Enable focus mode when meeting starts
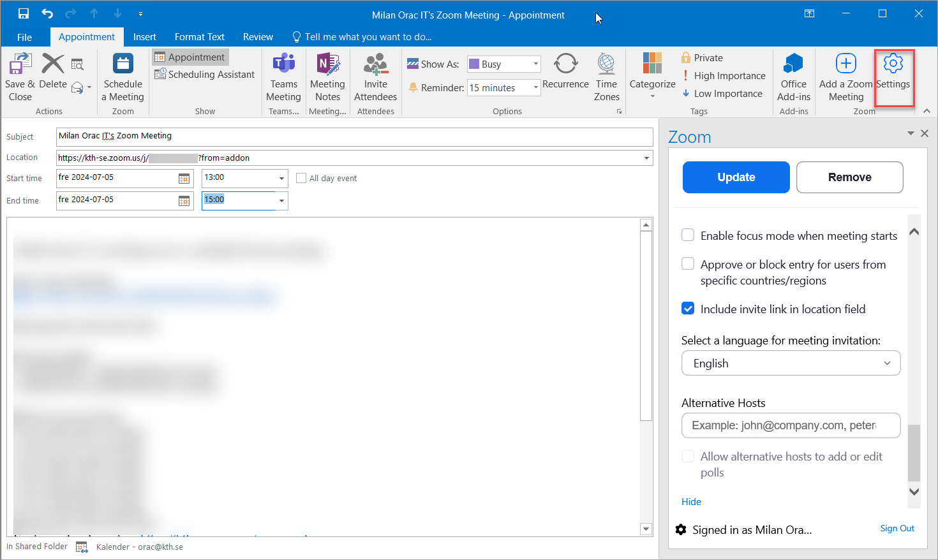This screenshot has width=938, height=560. coord(688,235)
